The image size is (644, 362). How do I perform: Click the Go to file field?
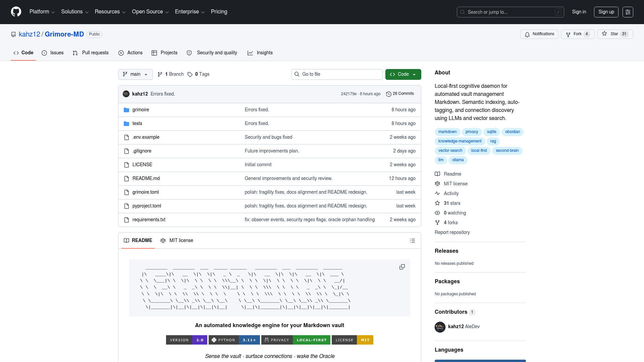click(337, 74)
